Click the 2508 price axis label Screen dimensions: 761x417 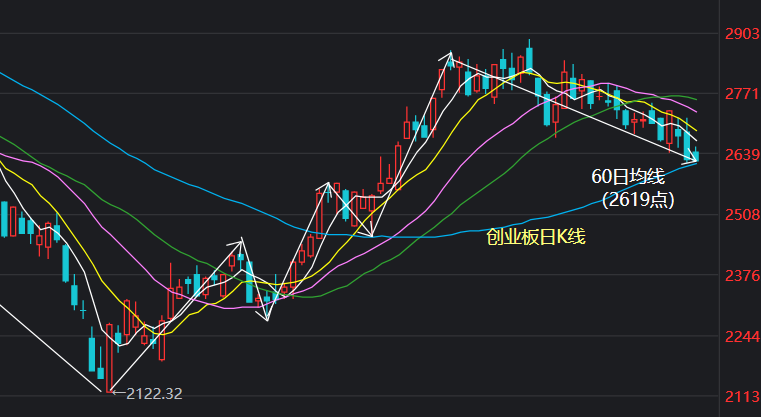point(743,215)
